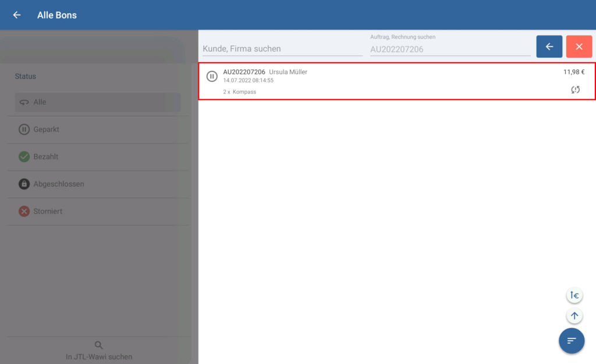This screenshot has width=596, height=364.
Task: Filter by Bezahlt status
Action: 46,157
